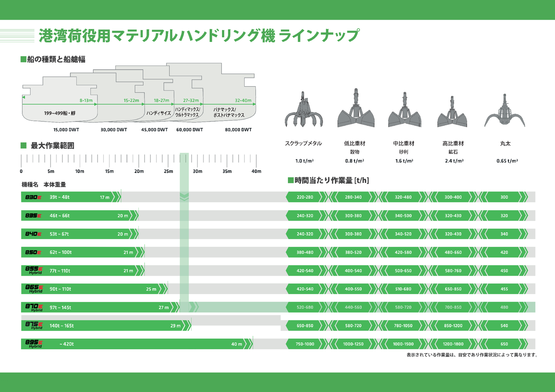Select the 855E Hybrid model logo
This screenshot has height=392, width=555.
[34, 270]
